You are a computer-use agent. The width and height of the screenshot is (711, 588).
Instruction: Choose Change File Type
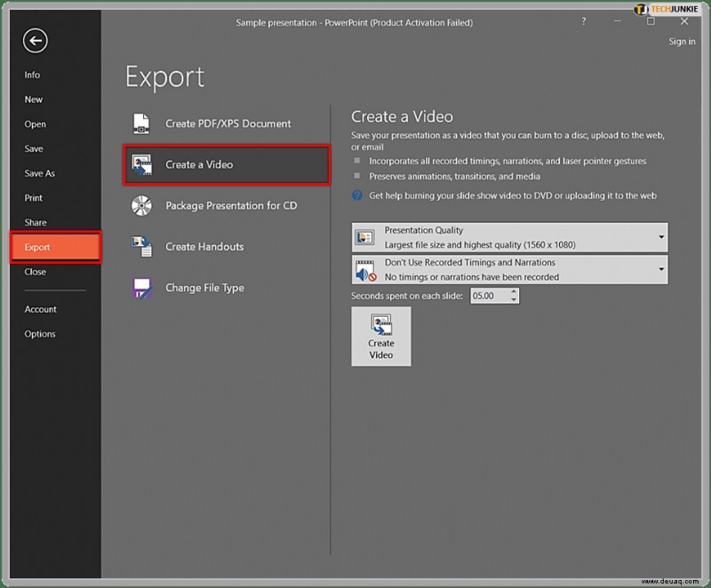click(x=227, y=288)
